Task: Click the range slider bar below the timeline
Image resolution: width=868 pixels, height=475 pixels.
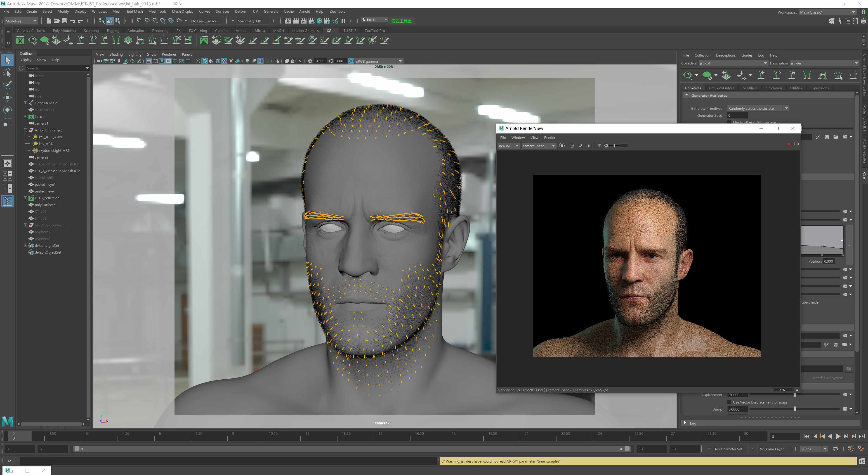Action: click(352, 449)
